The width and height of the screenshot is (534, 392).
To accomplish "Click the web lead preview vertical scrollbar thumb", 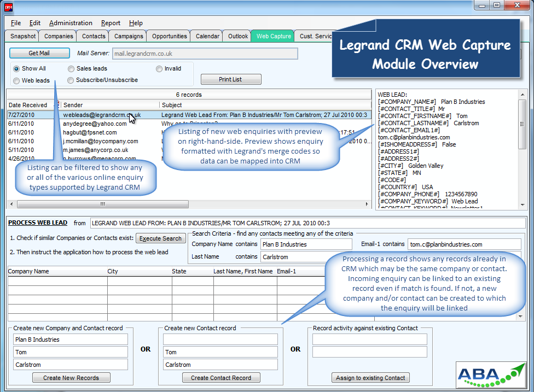I will [522, 124].
